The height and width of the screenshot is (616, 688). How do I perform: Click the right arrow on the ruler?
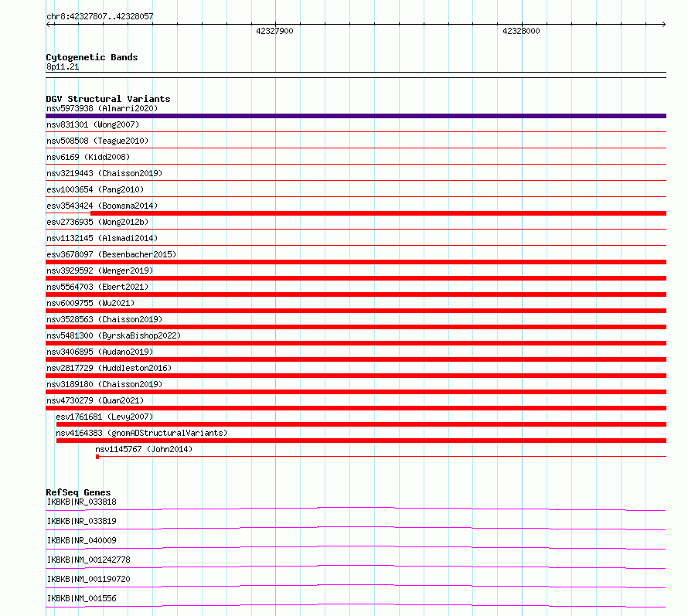click(x=663, y=25)
